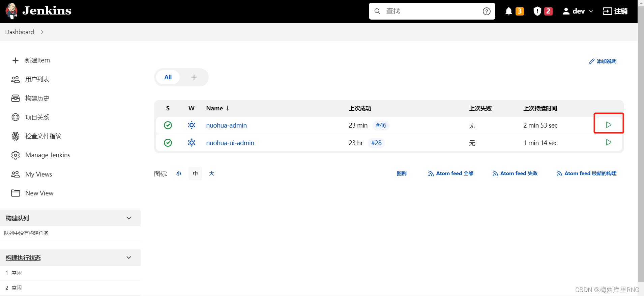
Task: Select the All view tab
Action: (168, 77)
